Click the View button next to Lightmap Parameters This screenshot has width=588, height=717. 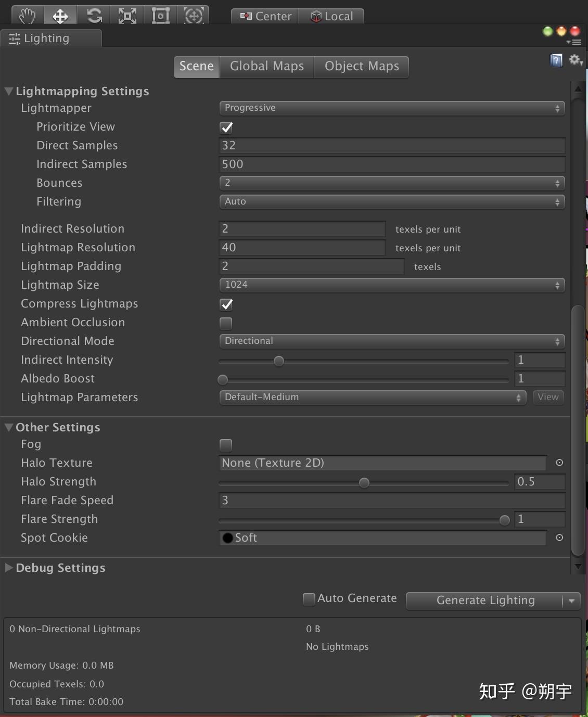tap(547, 397)
